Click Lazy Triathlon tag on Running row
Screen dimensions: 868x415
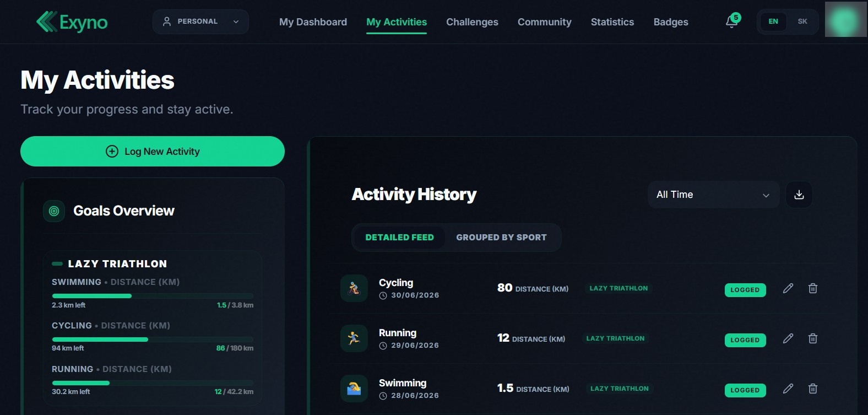(615, 338)
